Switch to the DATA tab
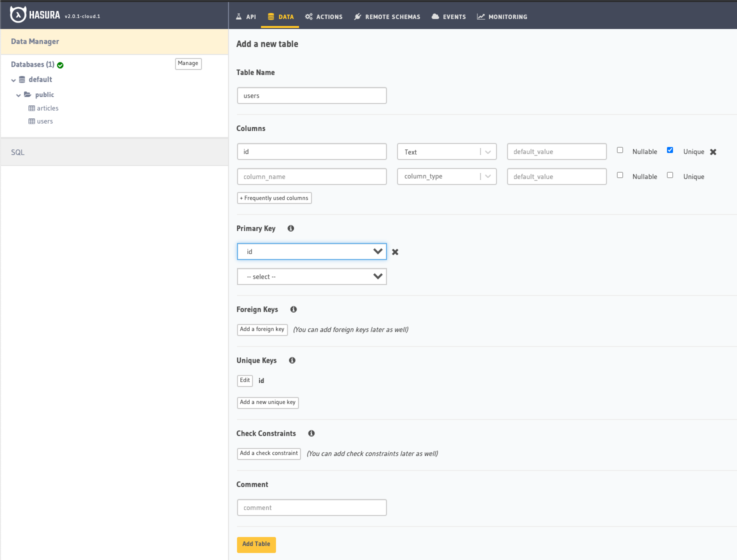Viewport: 737px width, 560px height. tap(280, 16)
